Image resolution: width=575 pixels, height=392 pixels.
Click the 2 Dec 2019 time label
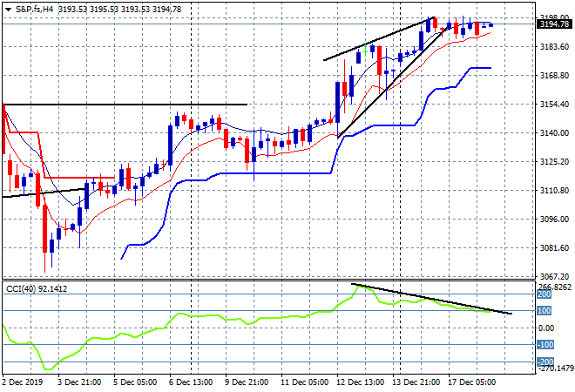(23, 382)
